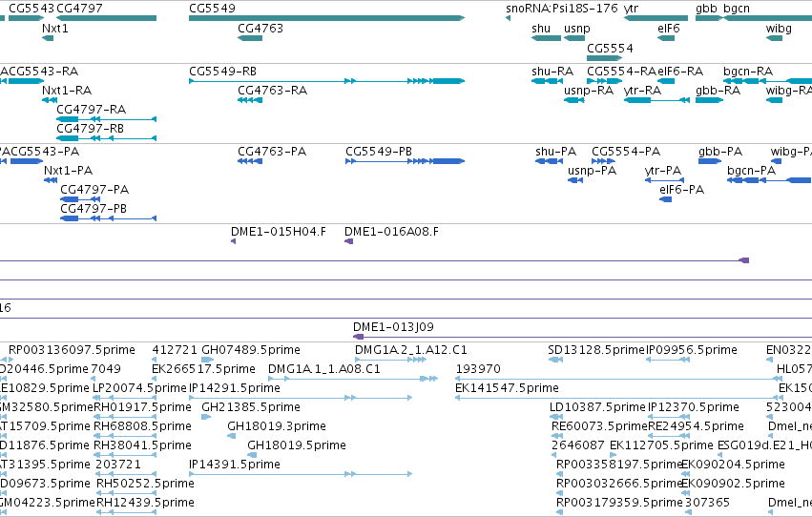Click the GH18019.5prime EST feature
Image resolution: width=812 pixels, height=517 pixels.
click(252, 455)
